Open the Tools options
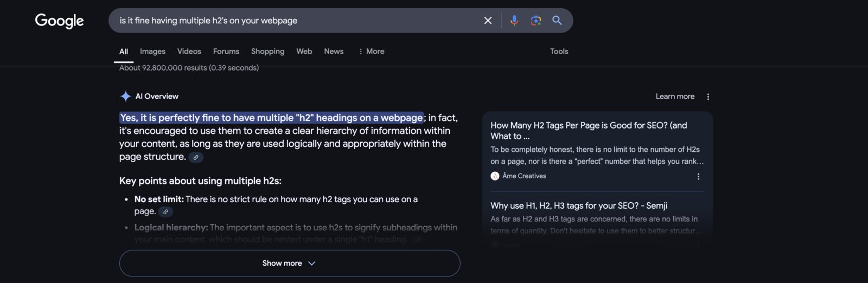The width and height of the screenshot is (868, 283). [559, 52]
